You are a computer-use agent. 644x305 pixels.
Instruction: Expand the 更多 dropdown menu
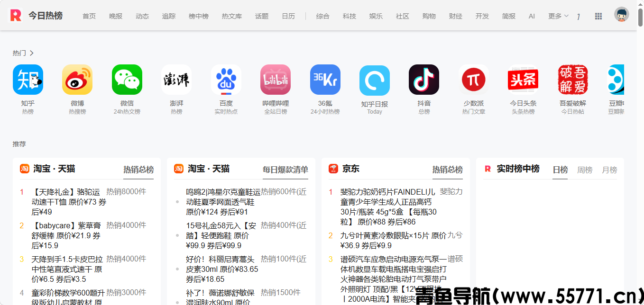[x=558, y=16]
